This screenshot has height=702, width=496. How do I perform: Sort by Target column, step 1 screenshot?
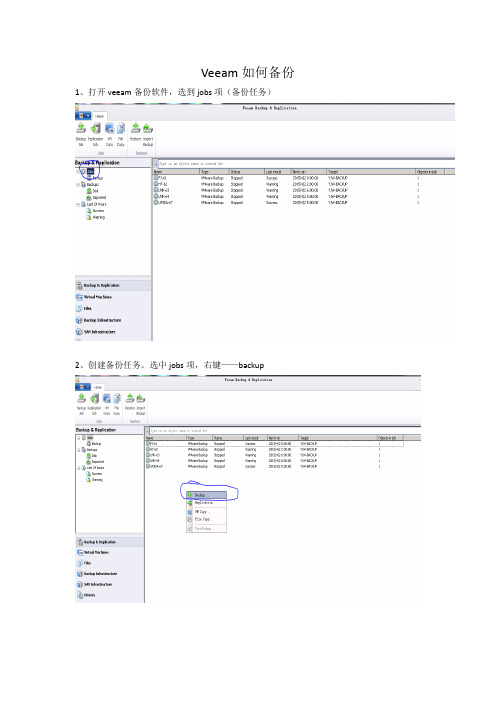point(371,172)
